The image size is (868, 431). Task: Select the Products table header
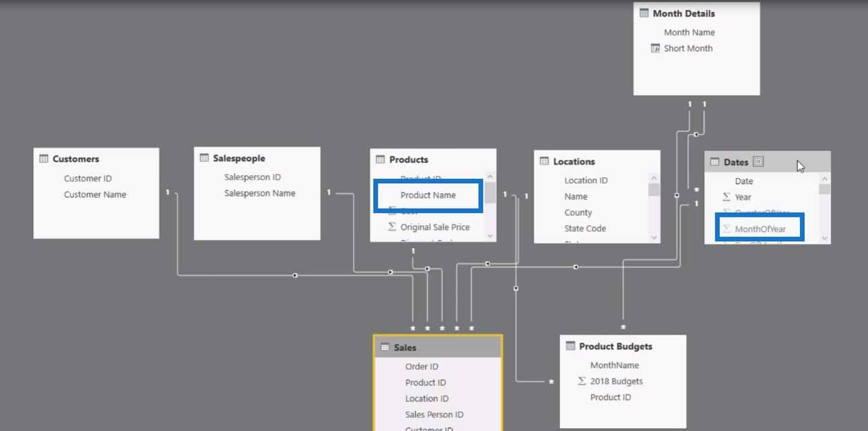[433, 160]
